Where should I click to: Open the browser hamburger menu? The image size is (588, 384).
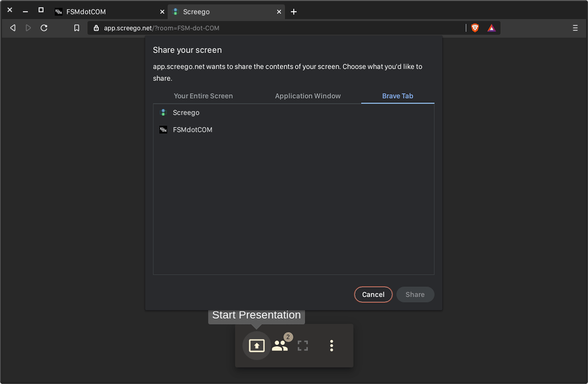pos(575,28)
